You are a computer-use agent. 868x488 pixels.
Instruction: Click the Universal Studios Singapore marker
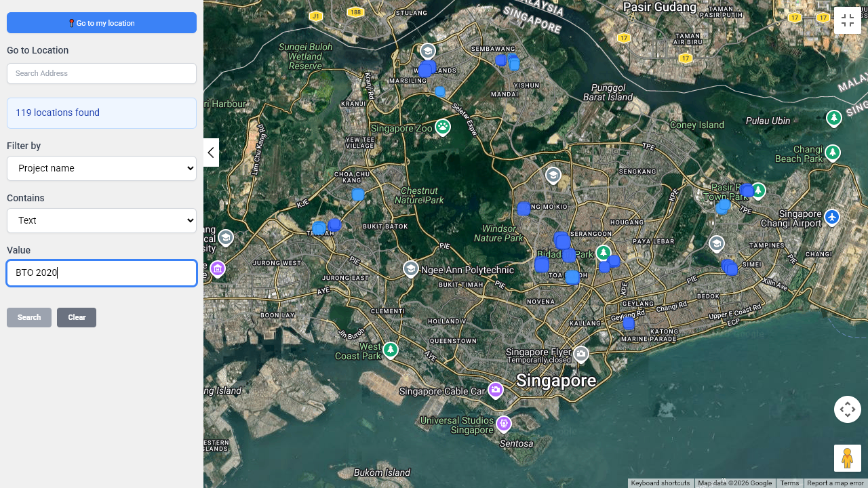[503, 424]
